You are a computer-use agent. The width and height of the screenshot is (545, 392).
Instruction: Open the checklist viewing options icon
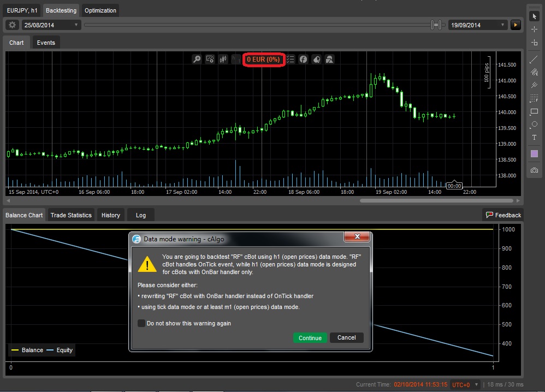point(290,59)
